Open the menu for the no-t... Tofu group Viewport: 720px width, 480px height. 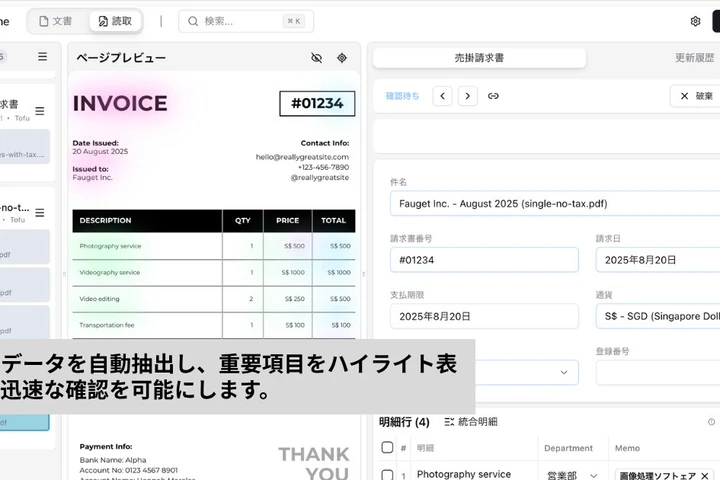click(x=40, y=213)
